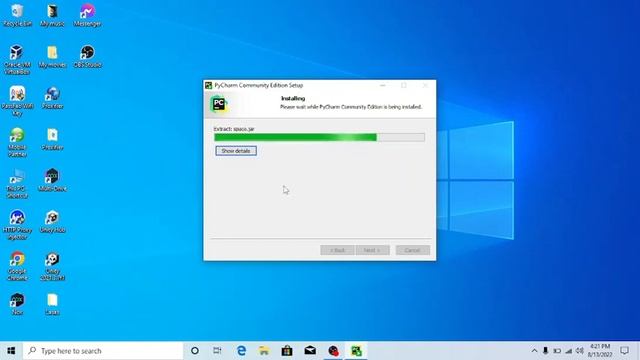This screenshot has height=360, width=640.
Task: Click the PyCharm Community Edition Setup title
Action: [x=259, y=85]
